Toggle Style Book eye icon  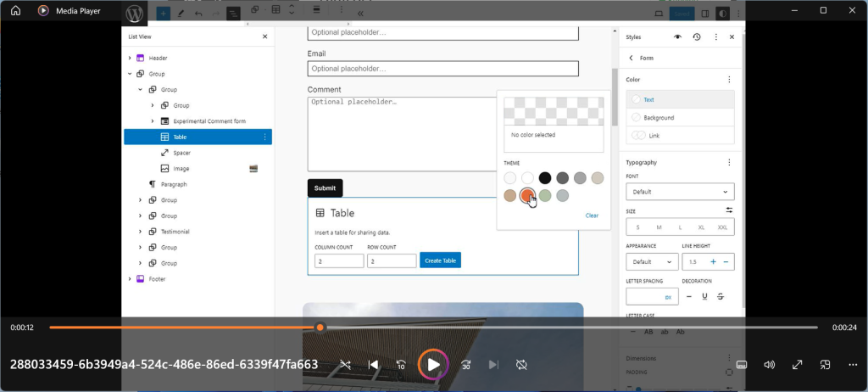pos(677,37)
